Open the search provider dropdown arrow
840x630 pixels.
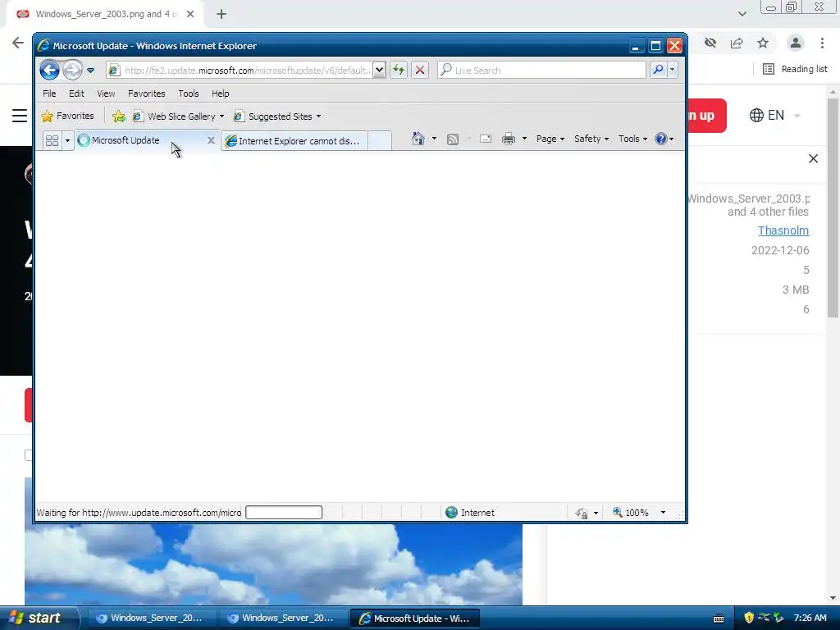point(673,71)
